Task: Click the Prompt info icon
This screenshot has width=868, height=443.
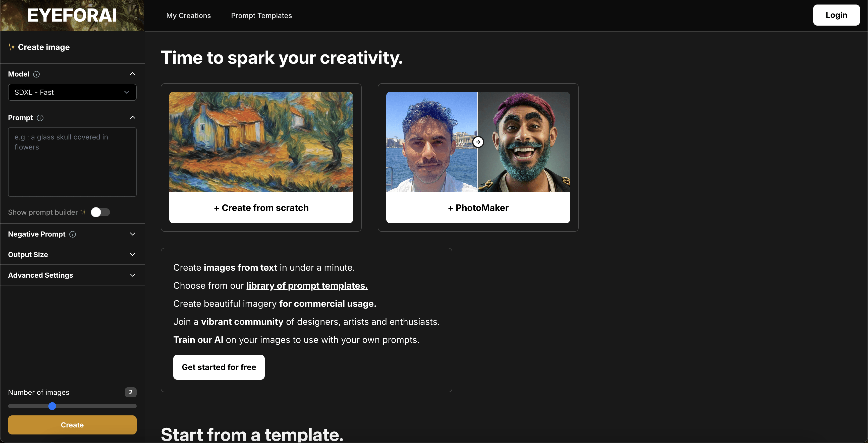Action: (40, 118)
